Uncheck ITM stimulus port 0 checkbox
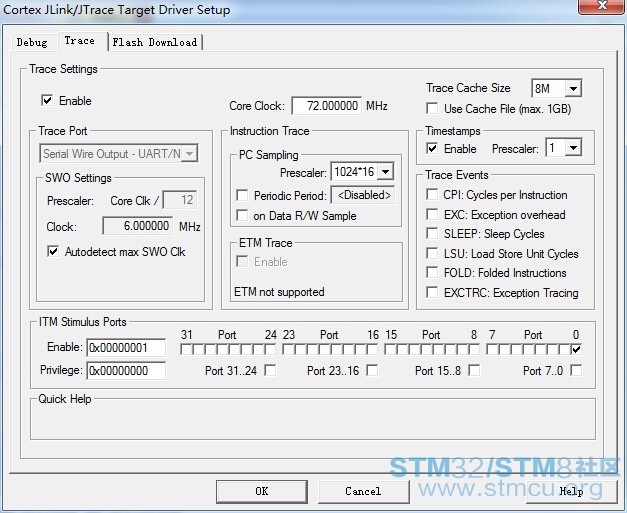 point(576,349)
